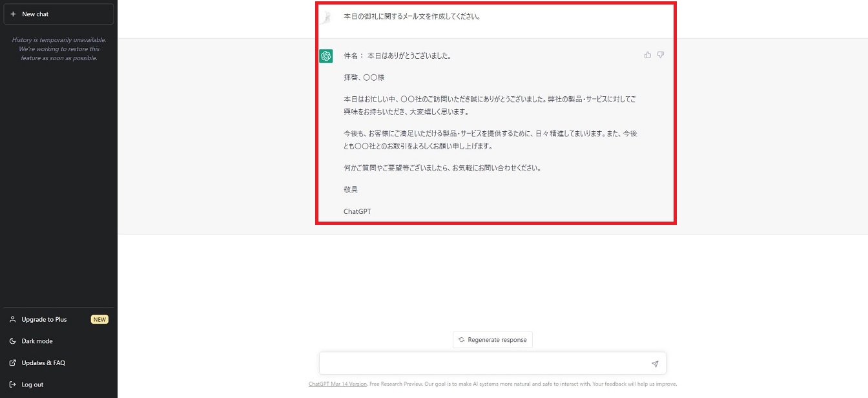Viewport: 868px width, 398px height.
Task: Click the refresh icon in Regenerate response
Action: [x=462, y=340]
